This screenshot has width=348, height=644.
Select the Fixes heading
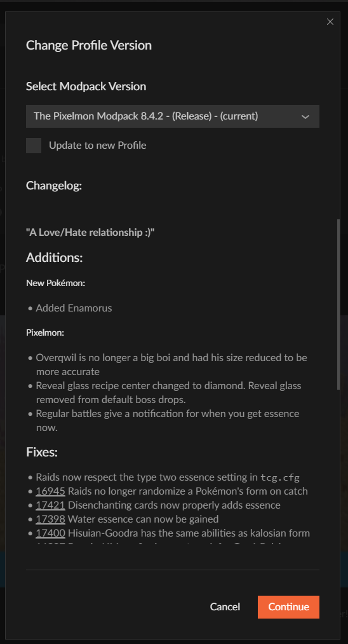(x=41, y=452)
